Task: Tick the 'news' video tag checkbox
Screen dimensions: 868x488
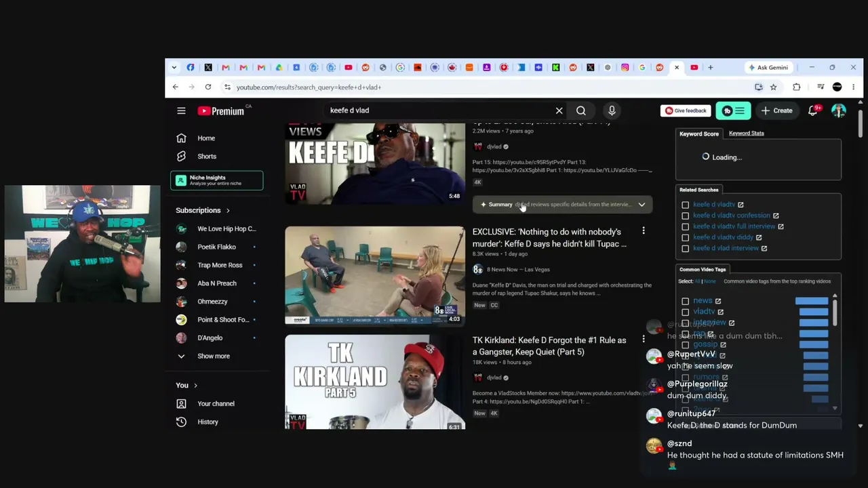Action: point(685,301)
